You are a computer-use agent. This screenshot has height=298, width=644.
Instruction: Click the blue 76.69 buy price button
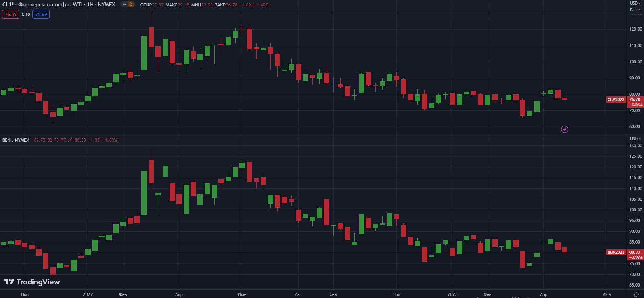[41, 15]
